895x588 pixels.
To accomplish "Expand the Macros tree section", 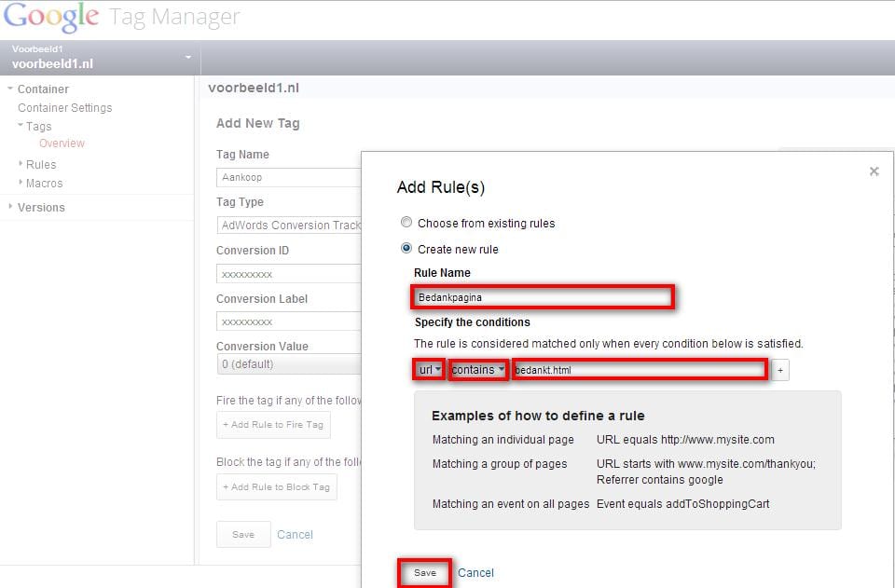I will pyautogui.click(x=21, y=183).
